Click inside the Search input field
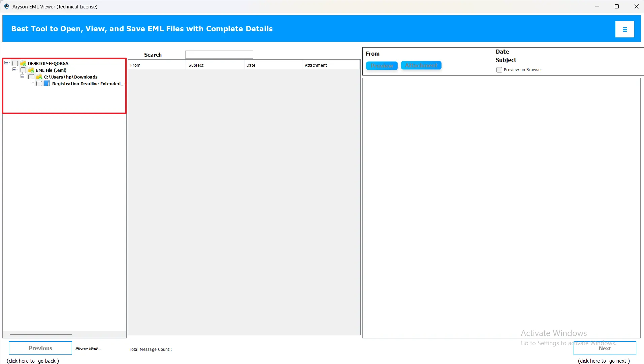The height and width of the screenshot is (364, 644). point(219,55)
